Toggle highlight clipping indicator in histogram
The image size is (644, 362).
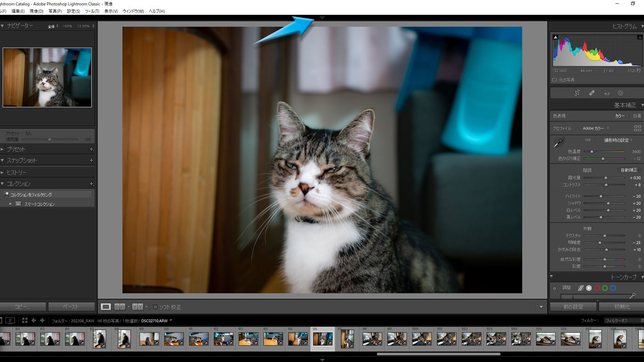(x=640, y=37)
